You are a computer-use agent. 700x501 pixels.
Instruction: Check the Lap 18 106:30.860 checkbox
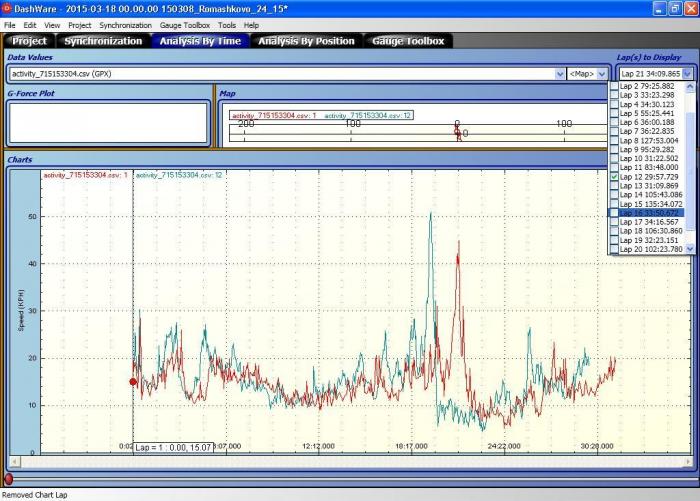tap(614, 231)
